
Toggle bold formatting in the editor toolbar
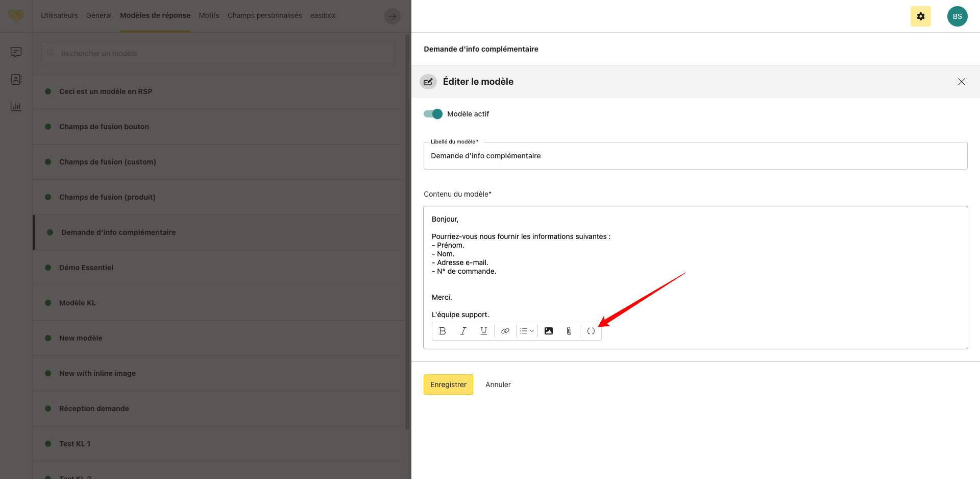(x=443, y=331)
